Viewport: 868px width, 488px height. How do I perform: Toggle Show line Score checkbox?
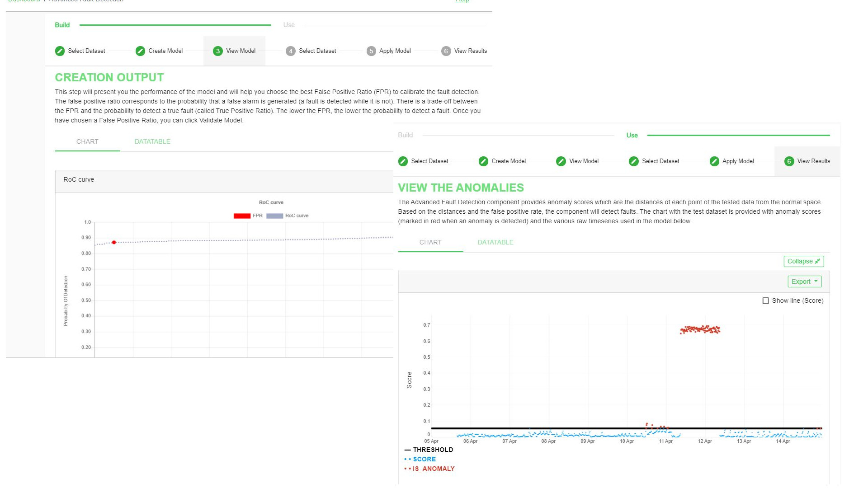[765, 300]
